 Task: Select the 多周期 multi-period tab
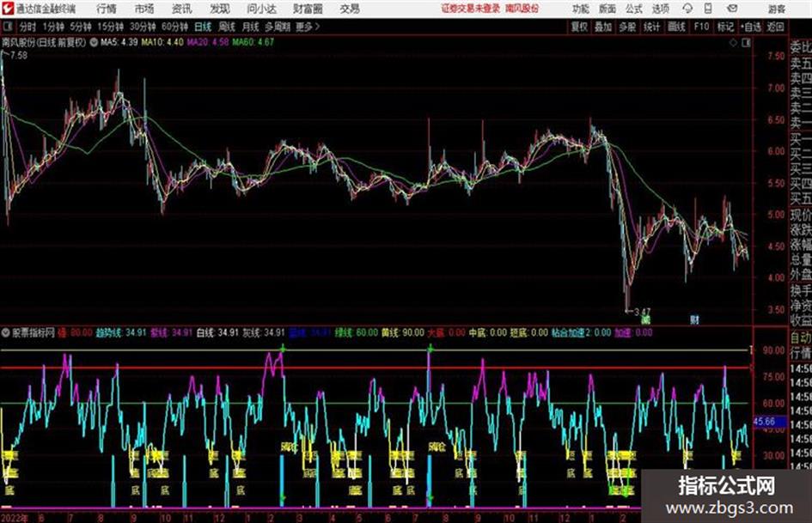click(278, 27)
